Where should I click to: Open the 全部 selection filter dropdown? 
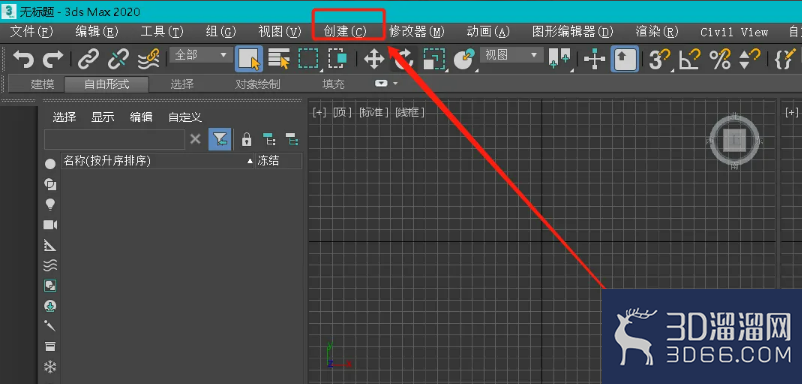tap(200, 55)
